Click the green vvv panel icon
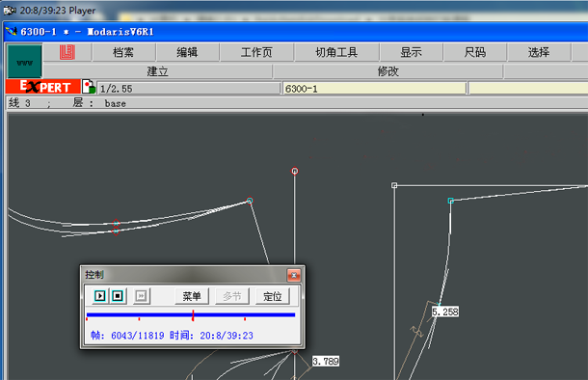Image resolution: width=588 pixels, height=380 pixels. 24,62
